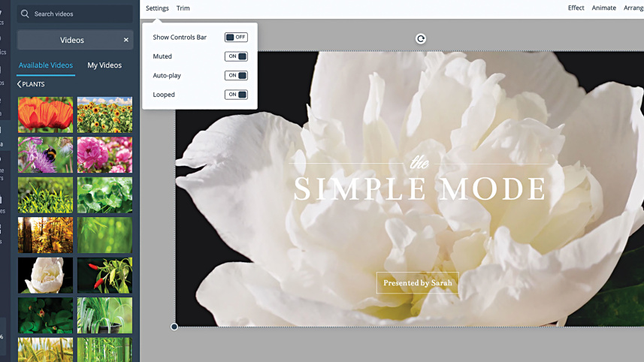The width and height of the screenshot is (644, 362).
Task: Open the Settings dropdown menu
Action: click(x=157, y=8)
